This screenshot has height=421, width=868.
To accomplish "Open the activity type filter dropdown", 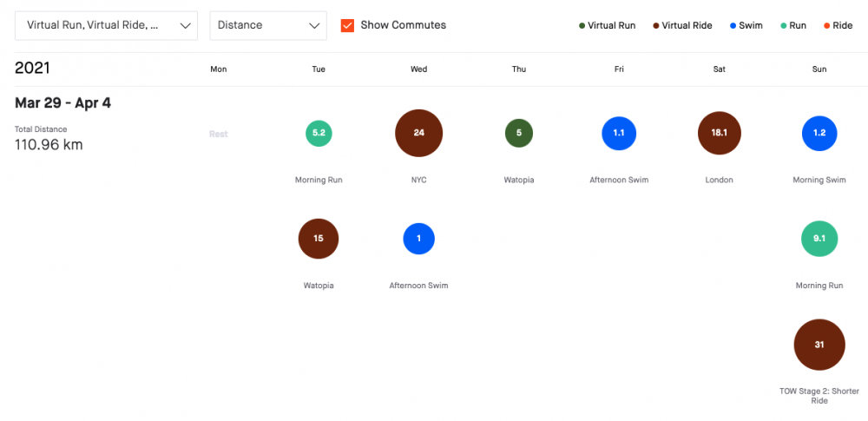I will (x=106, y=26).
